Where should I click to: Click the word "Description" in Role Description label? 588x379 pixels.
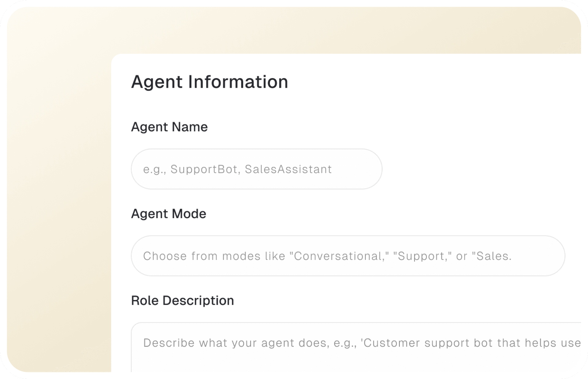tap(198, 301)
